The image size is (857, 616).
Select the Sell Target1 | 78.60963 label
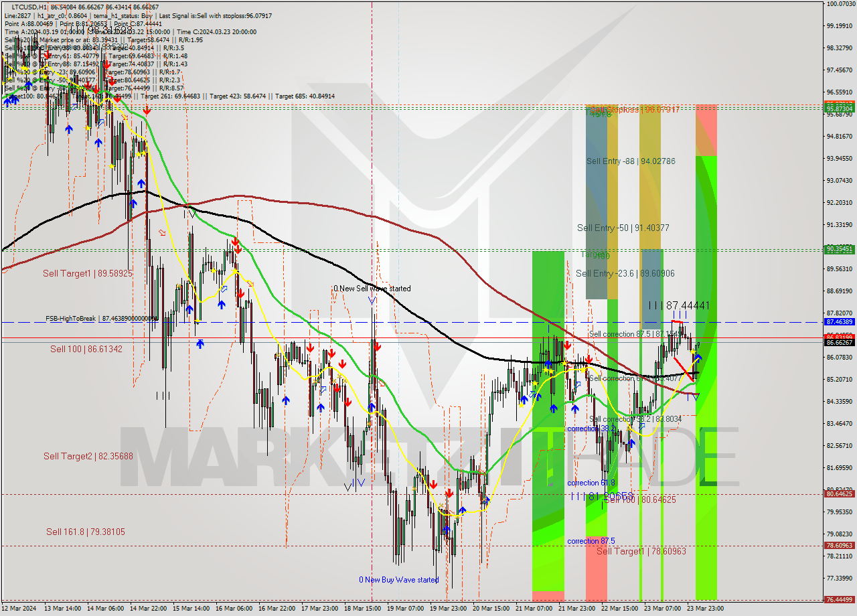[641, 551]
